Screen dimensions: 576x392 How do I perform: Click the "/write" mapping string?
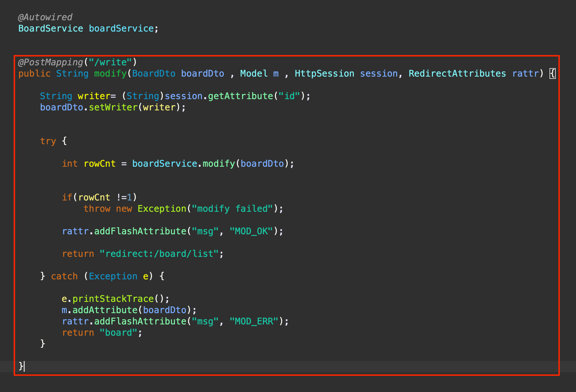click(110, 62)
